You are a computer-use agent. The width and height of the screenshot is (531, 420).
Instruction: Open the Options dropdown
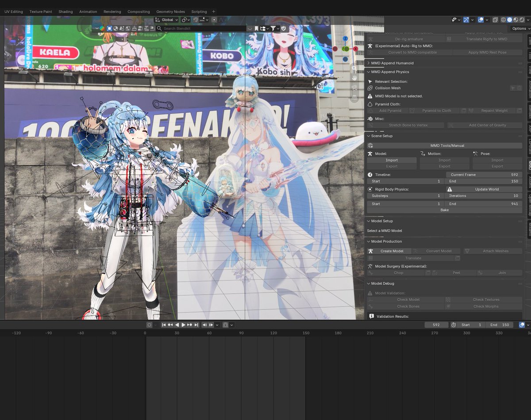click(521, 28)
